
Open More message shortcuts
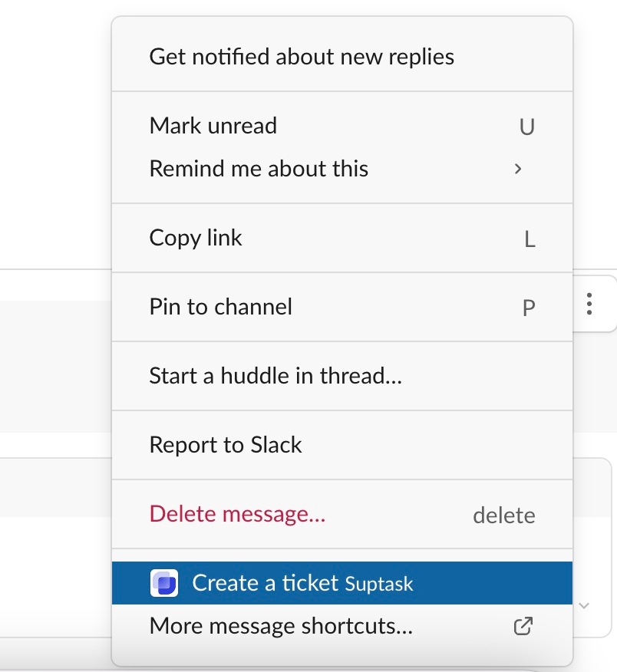click(x=281, y=626)
